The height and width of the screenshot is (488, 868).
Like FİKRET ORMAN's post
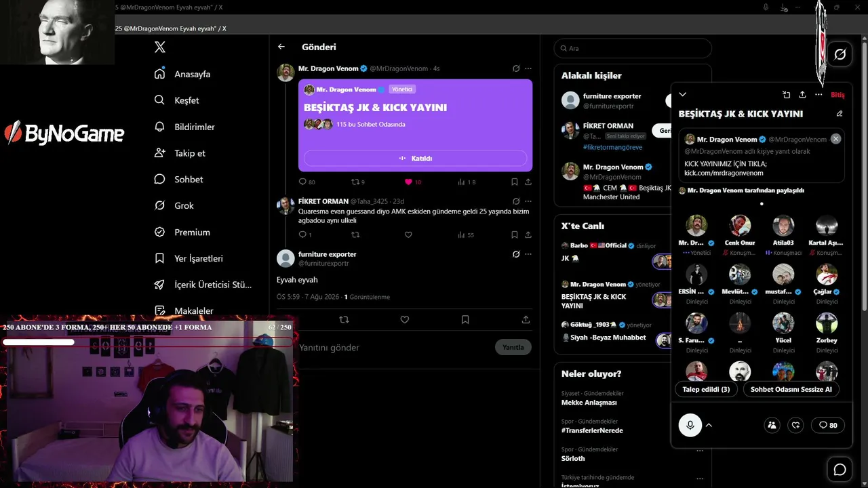pyautogui.click(x=408, y=235)
